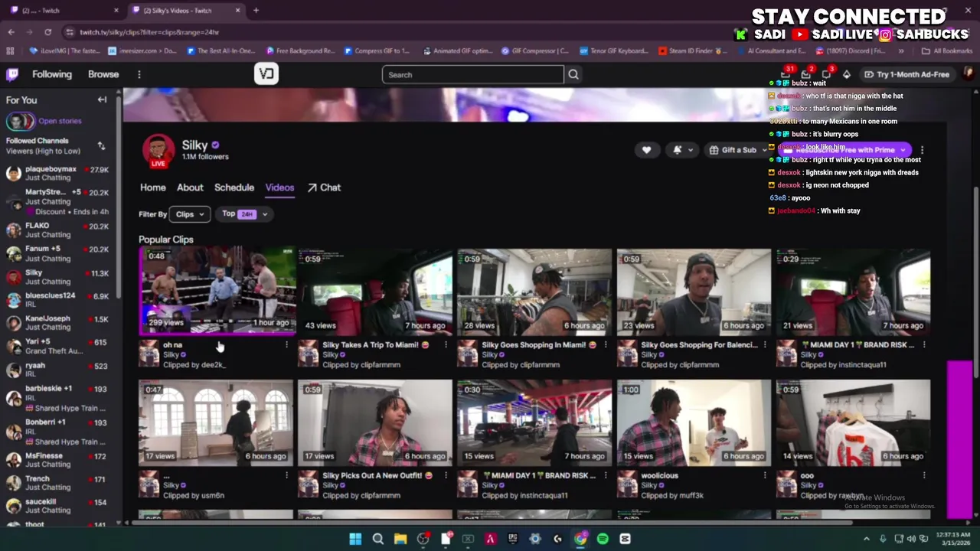980x551 pixels.
Task: Open Windows taskbar Search
Action: pos(377,539)
